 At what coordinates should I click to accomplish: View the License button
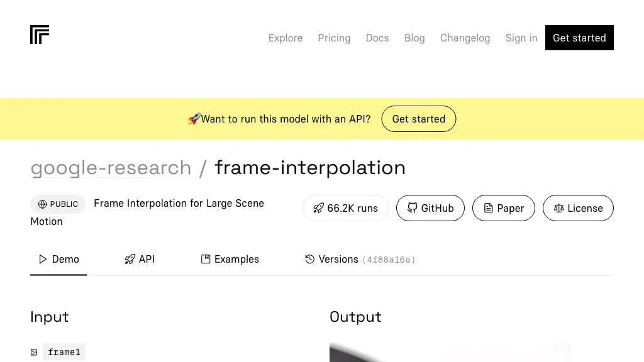pos(578,208)
